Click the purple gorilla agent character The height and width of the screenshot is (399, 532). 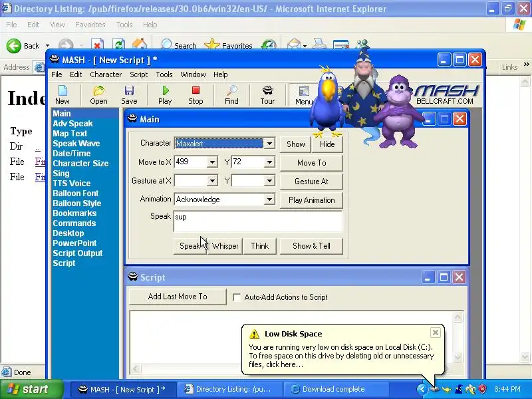point(398,112)
